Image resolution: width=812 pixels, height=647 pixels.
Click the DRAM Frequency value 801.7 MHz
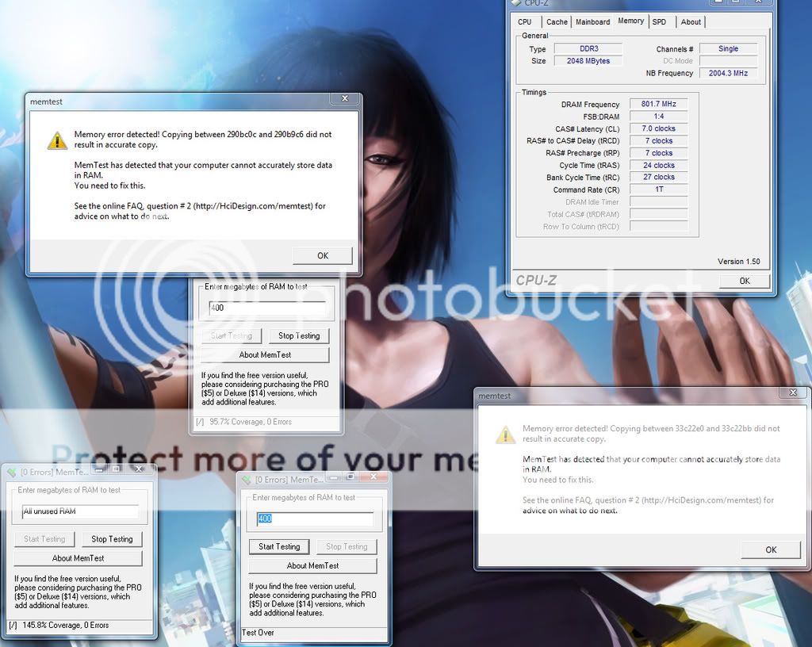[659, 104]
